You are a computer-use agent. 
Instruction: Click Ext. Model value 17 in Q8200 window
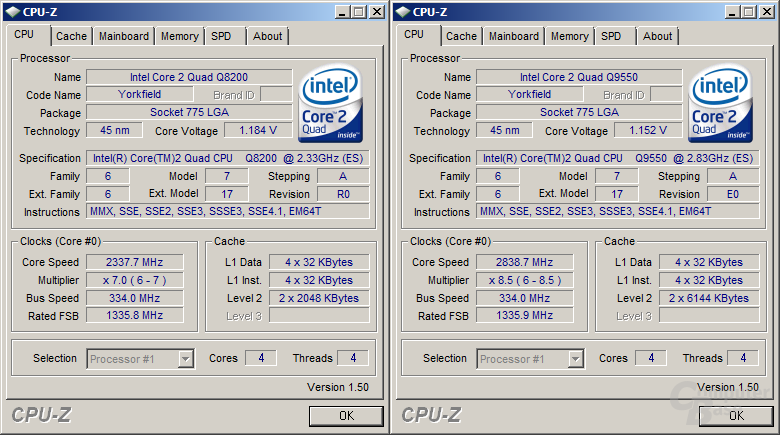227,194
